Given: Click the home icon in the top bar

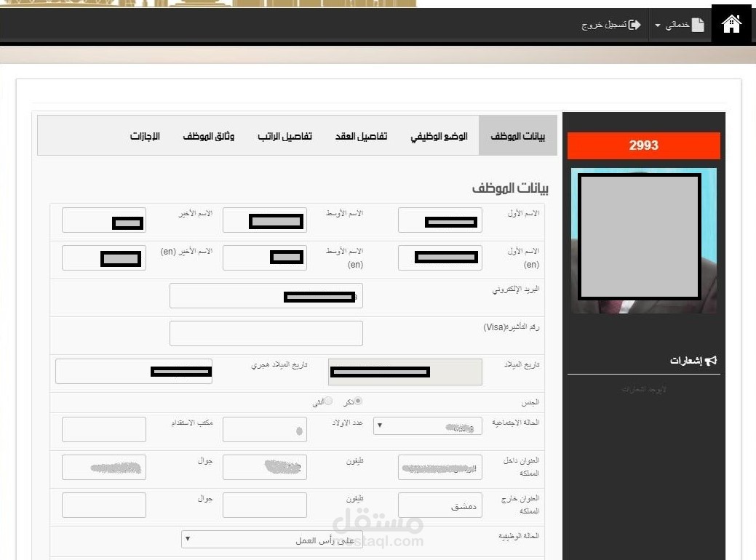Looking at the screenshot, I should [731, 23].
